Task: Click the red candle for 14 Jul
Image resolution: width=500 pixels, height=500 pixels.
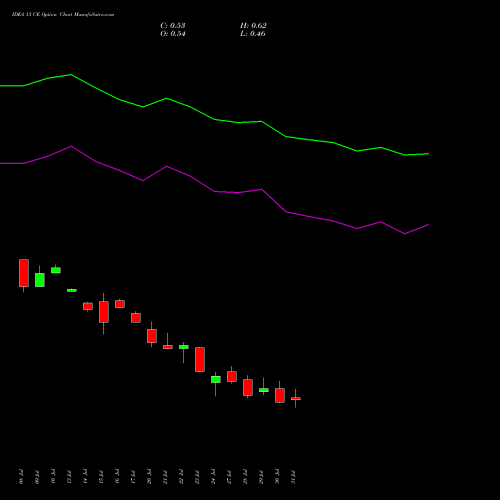Action: (x=88, y=306)
